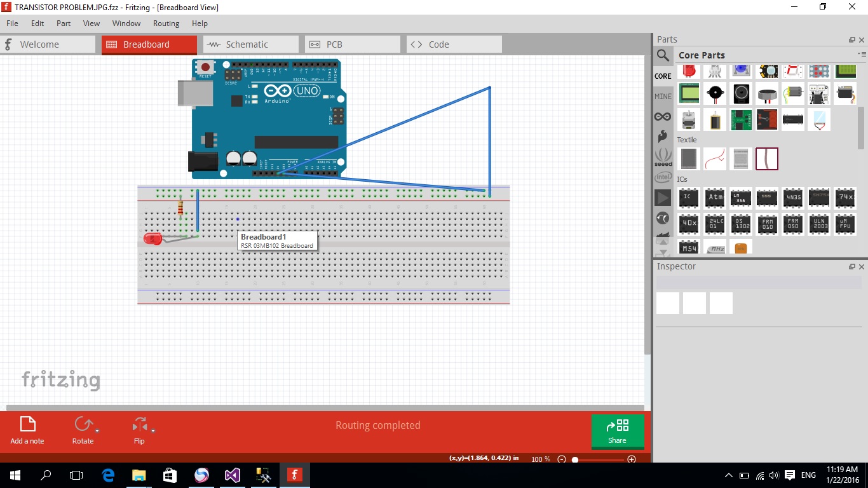Select the red LED in Core Parts
This screenshot has width=868, height=488.
coord(689,71)
